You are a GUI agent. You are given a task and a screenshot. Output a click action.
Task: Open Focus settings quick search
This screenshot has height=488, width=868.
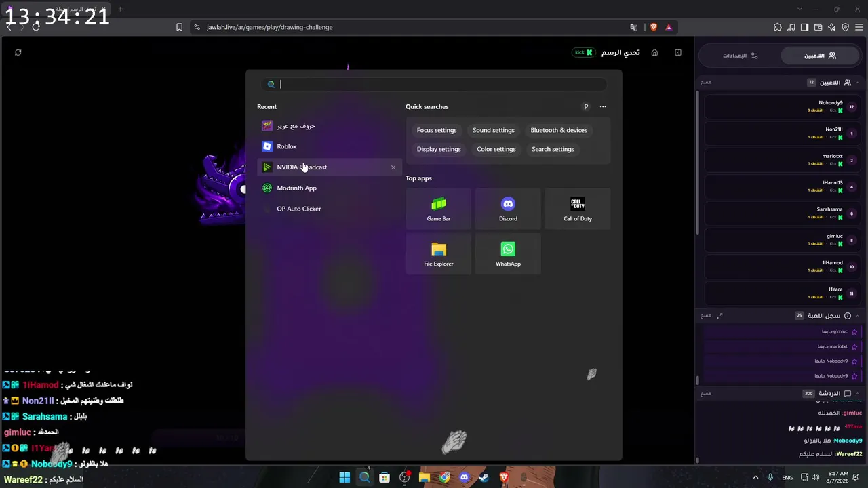pyautogui.click(x=437, y=130)
